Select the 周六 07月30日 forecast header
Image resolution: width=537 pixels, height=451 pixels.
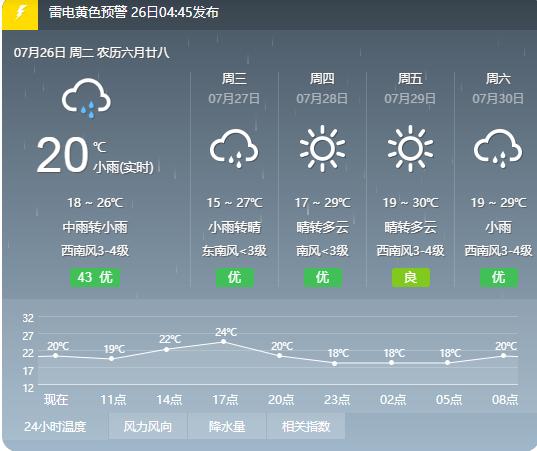click(x=498, y=88)
